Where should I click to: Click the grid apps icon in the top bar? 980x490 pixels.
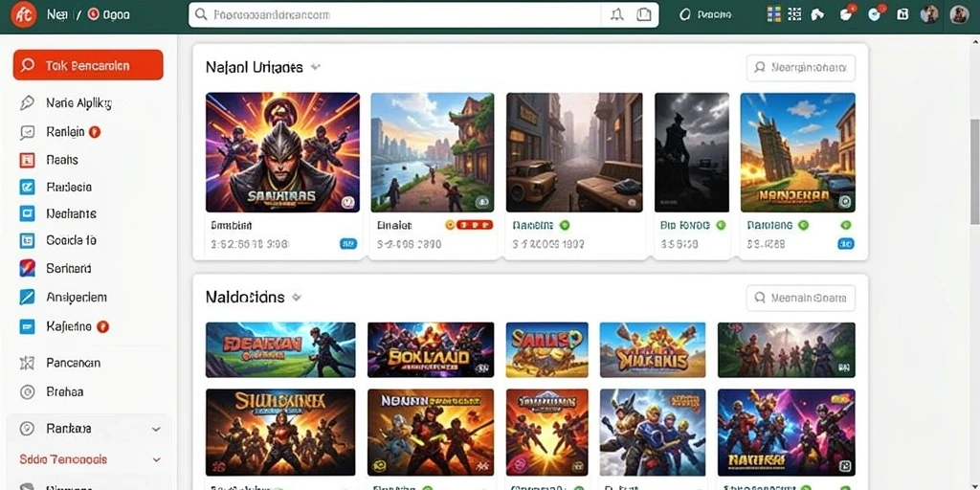pos(773,14)
